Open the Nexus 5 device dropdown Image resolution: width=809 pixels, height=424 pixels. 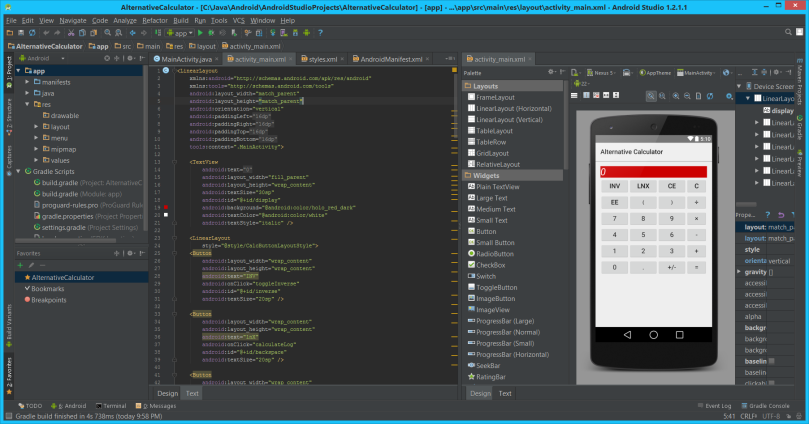click(x=601, y=73)
